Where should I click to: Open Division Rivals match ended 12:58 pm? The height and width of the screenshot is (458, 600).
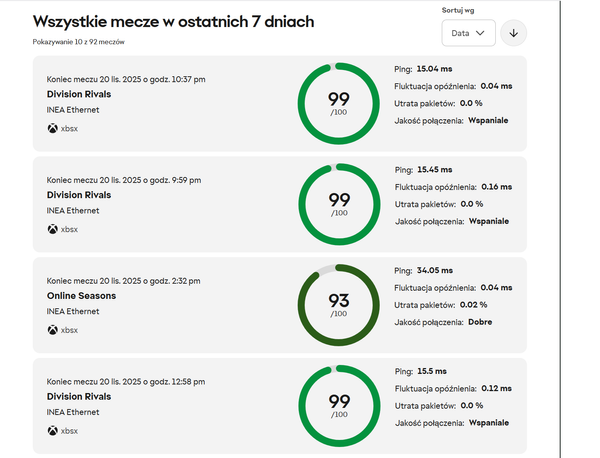(79, 396)
